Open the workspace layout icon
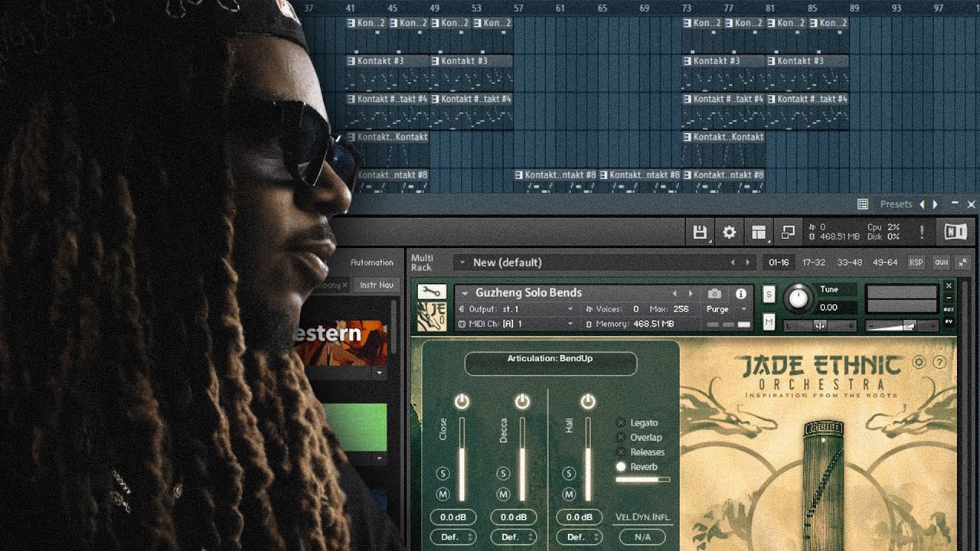 coord(758,232)
